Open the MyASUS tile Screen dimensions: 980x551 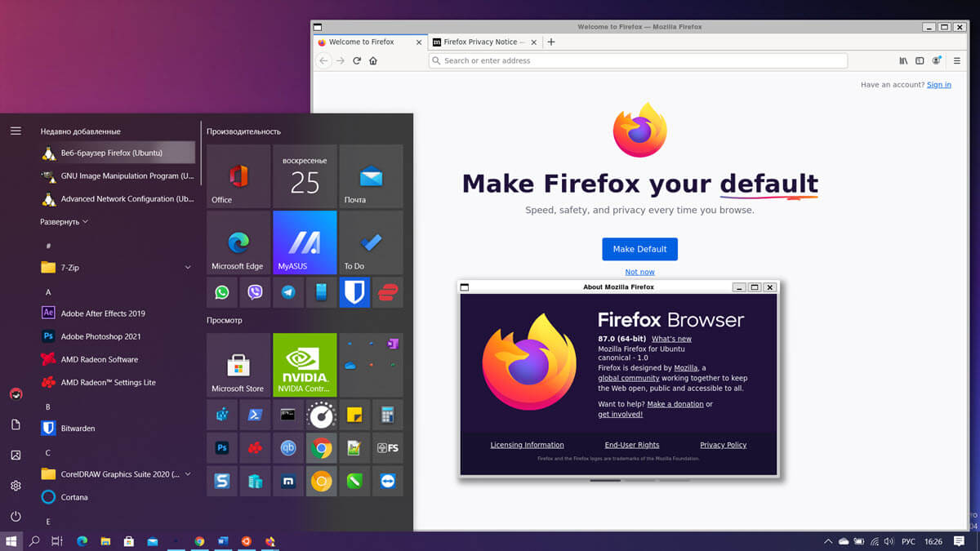pos(305,242)
